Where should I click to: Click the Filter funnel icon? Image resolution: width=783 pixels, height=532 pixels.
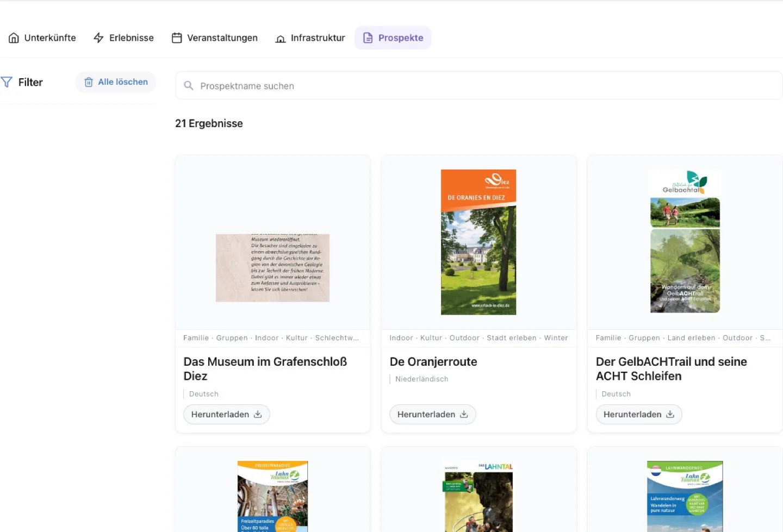[x=7, y=82]
